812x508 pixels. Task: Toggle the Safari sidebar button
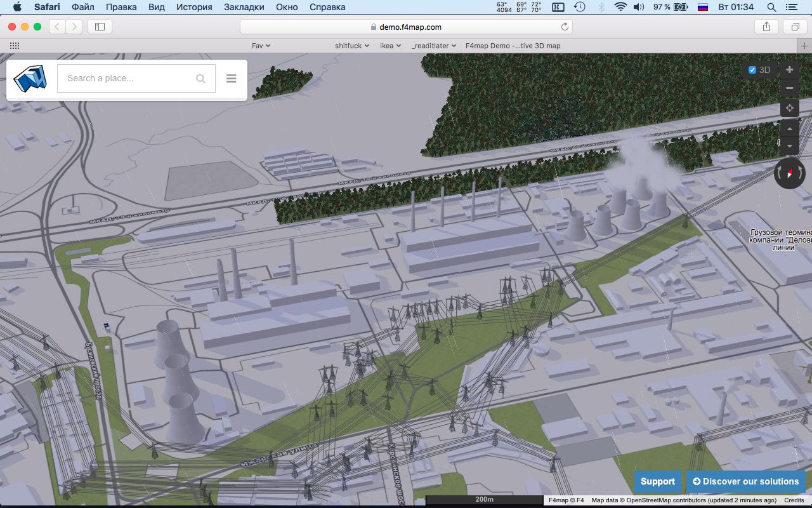100,27
